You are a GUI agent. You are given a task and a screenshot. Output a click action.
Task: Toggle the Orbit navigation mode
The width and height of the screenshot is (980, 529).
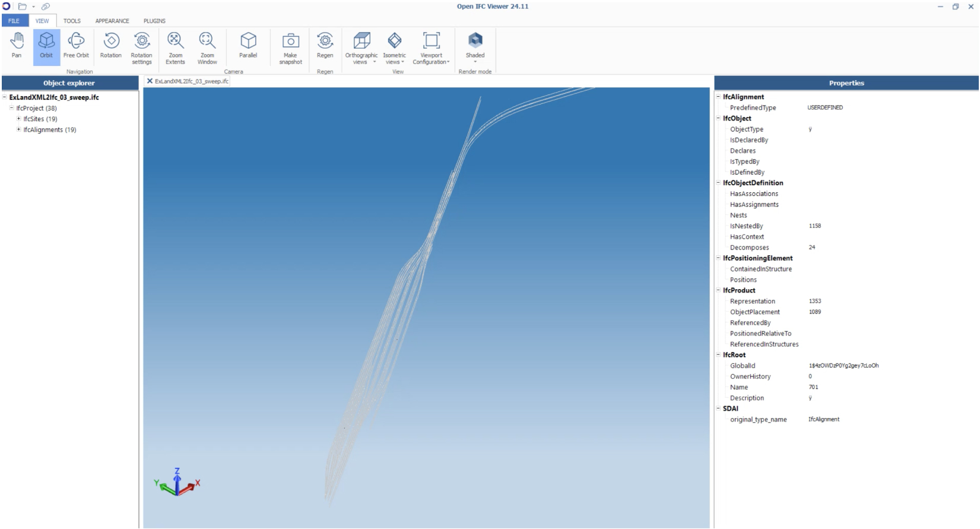click(46, 45)
